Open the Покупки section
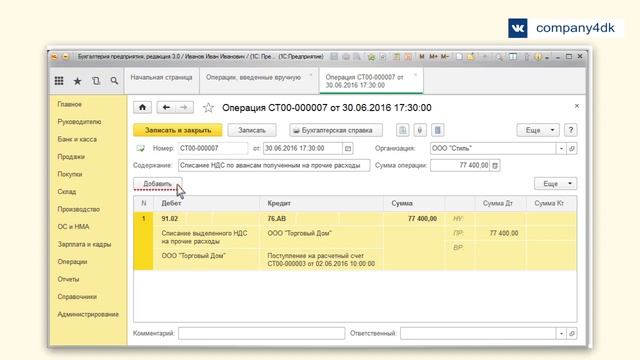 click(x=70, y=174)
